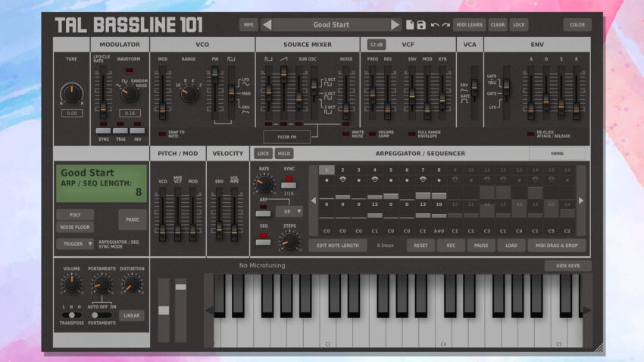The width and height of the screenshot is (644, 362).
Task: Open the arpeggiator UP mode dropdown
Action: point(290,211)
